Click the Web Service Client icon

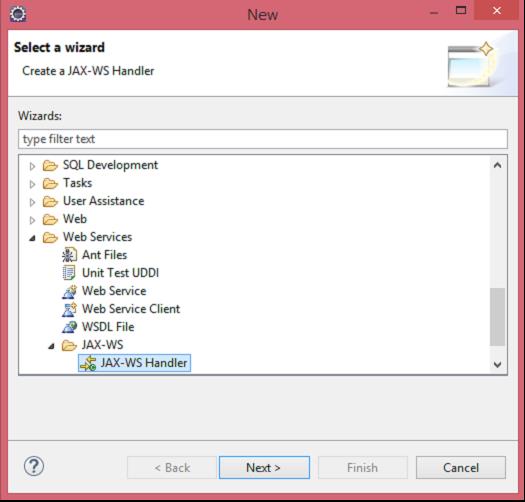coord(69,309)
